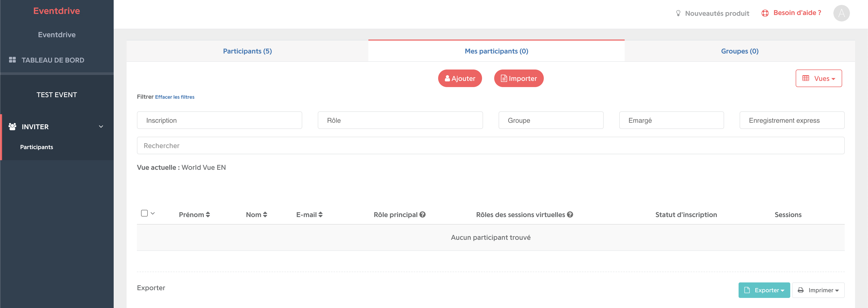
Task: Click Effacer les filtres
Action: 175,97
